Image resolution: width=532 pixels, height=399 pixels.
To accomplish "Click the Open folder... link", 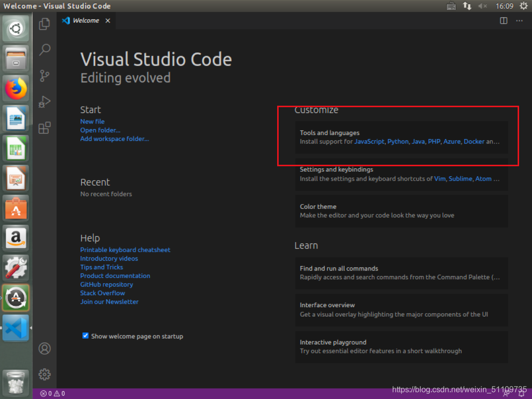I will pyautogui.click(x=100, y=130).
